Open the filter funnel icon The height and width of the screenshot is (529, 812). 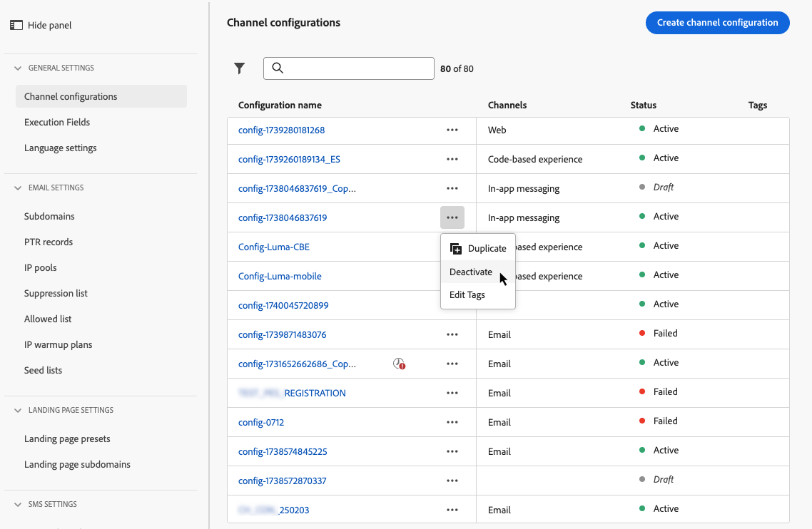pos(240,68)
